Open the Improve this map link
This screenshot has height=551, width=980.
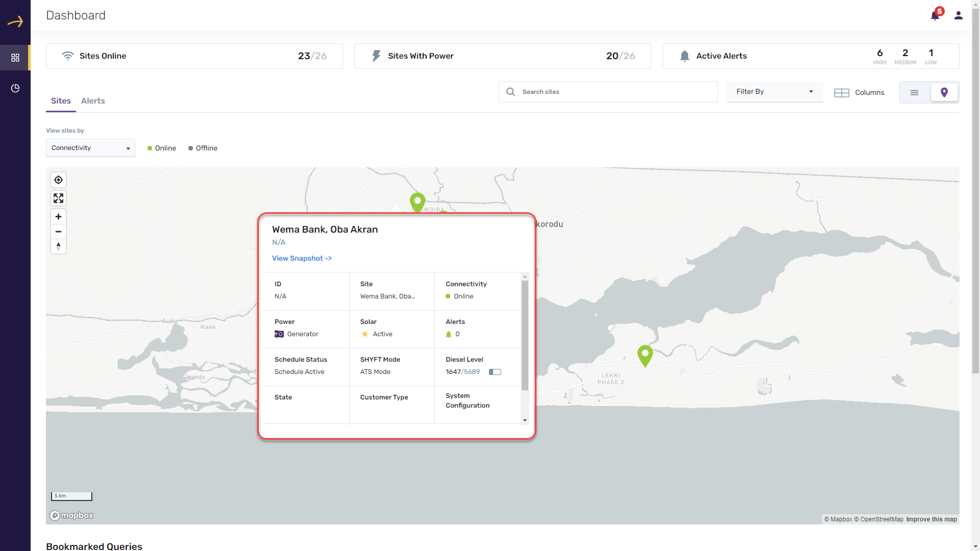tap(932, 519)
